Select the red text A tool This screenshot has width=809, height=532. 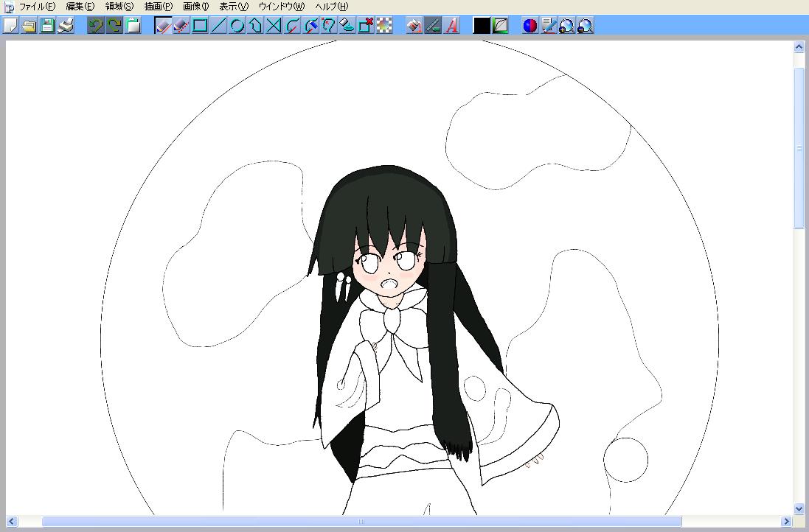coord(451,25)
